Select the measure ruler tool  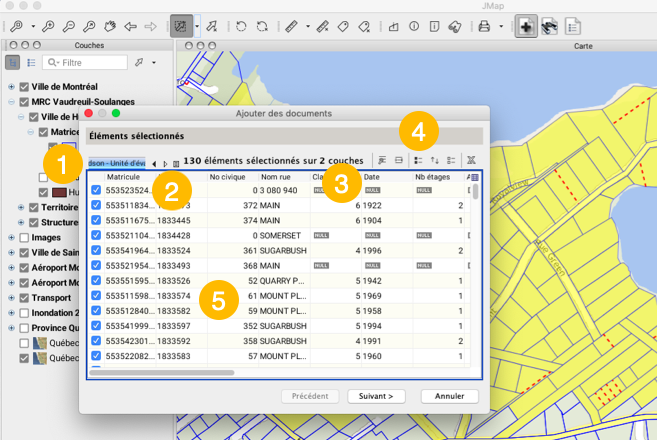click(x=291, y=26)
